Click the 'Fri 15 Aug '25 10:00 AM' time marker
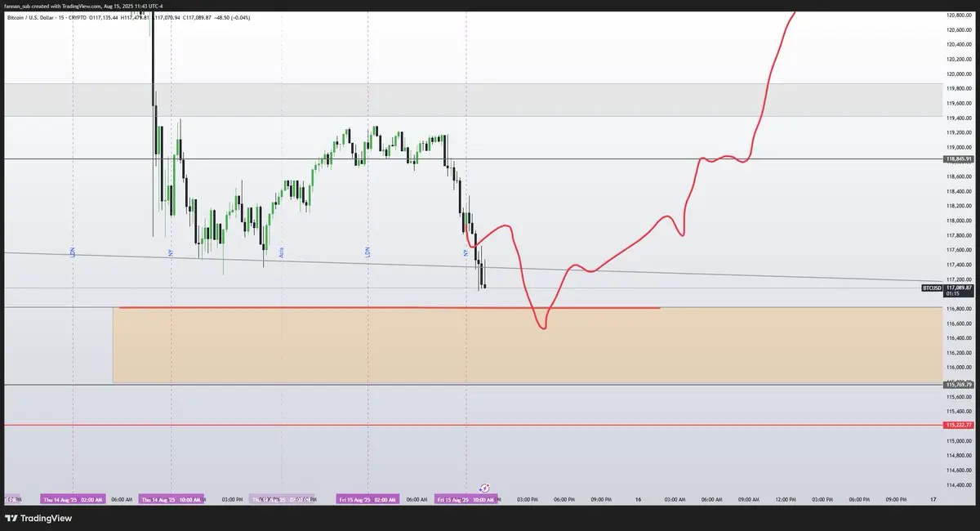The height and width of the screenshot is (531, 980). [465, 498]
